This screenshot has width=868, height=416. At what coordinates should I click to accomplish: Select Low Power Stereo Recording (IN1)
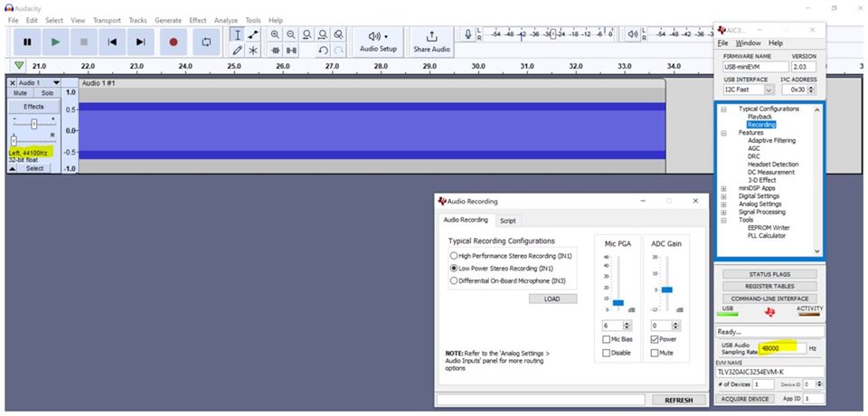[x=502, y=268]
